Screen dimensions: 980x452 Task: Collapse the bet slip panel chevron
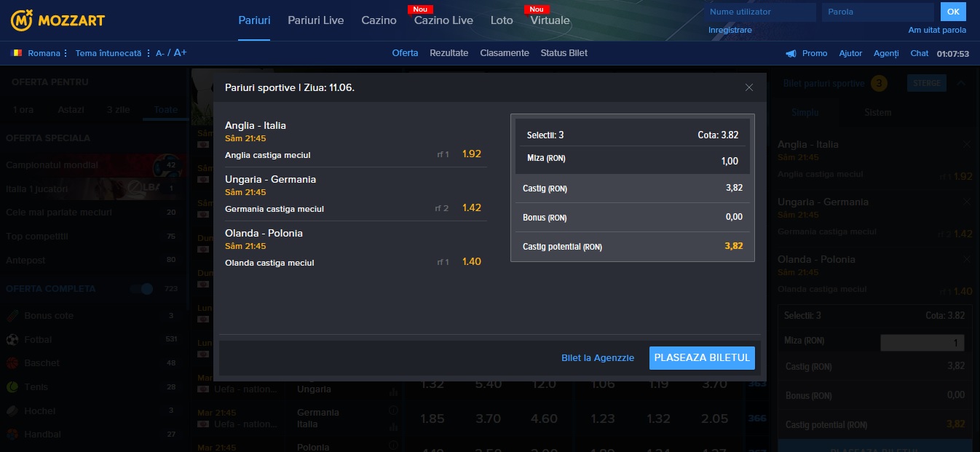pyautogui.click(x=961, y=83)
